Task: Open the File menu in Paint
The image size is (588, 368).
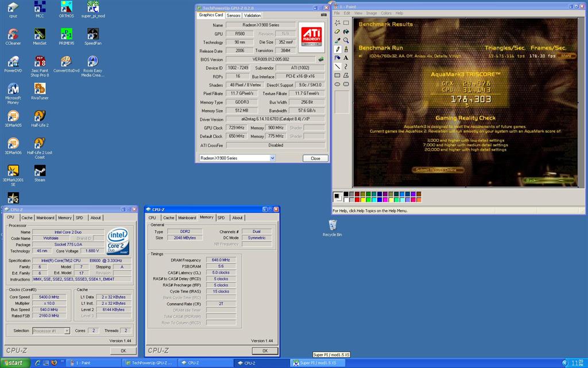Action: (336, 13)
